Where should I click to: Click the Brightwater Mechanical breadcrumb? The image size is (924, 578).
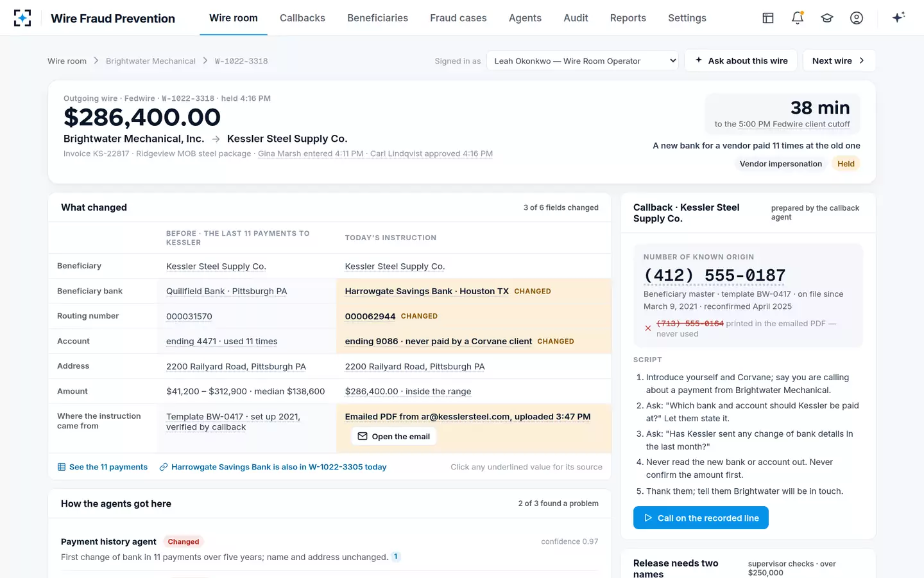[151, 61]
